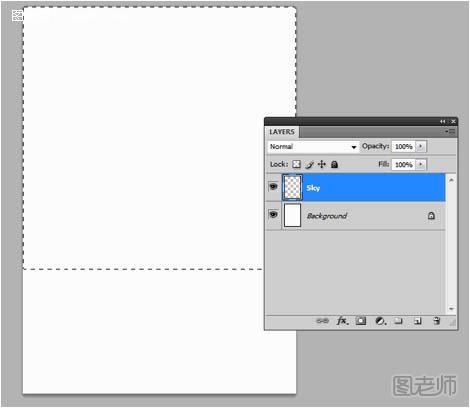The image size is (470, 408).
Task: Open the Layers panel options menu
Action: (x=450, y=132)
